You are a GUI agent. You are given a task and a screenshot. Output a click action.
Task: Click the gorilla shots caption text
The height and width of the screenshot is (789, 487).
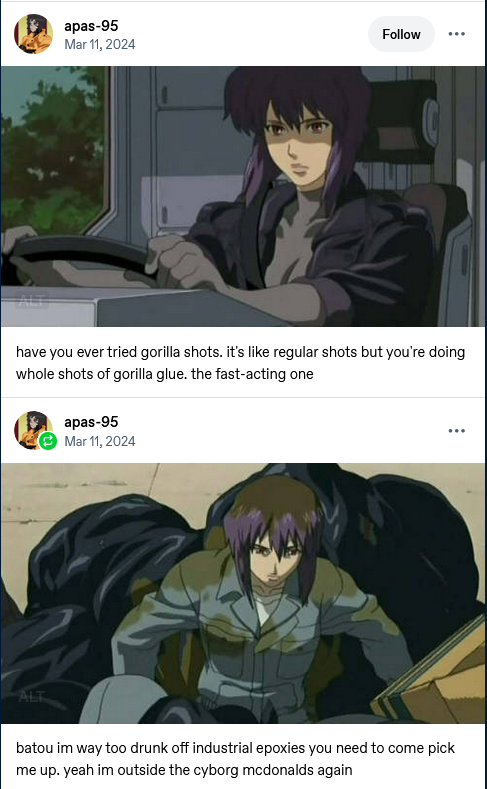click(x=240, y=363)
